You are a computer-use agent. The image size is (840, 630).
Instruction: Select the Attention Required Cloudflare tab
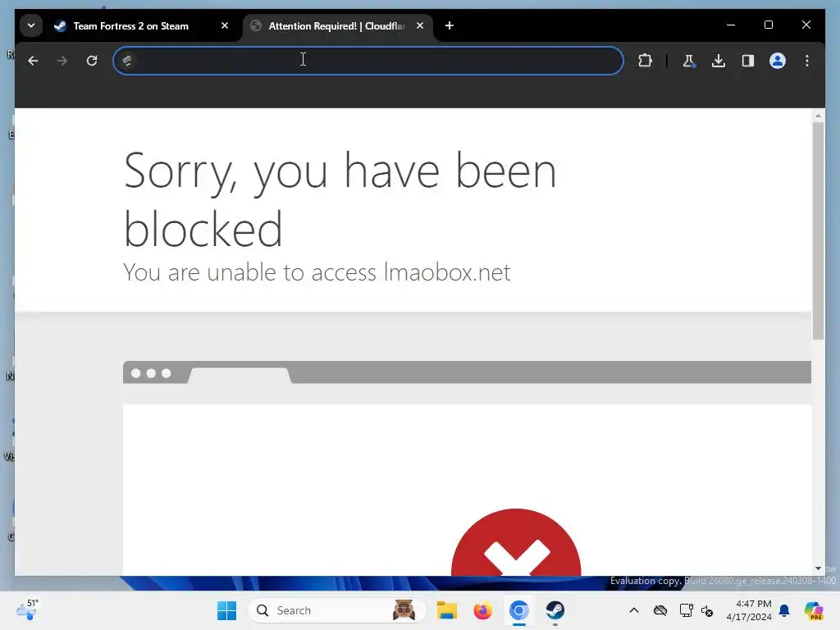coord(337,25)
